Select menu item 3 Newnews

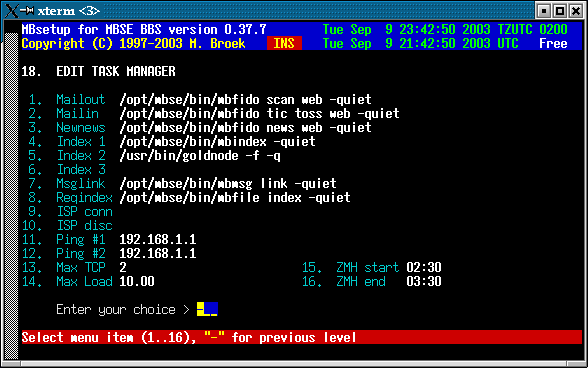pos(67,128)
